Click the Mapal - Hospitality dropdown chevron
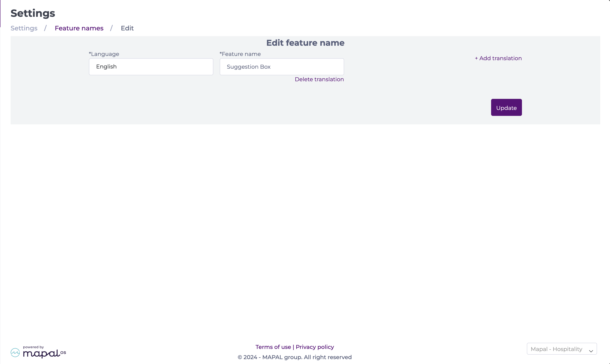Viewport: 610px width, 364px height. [591, 351]
